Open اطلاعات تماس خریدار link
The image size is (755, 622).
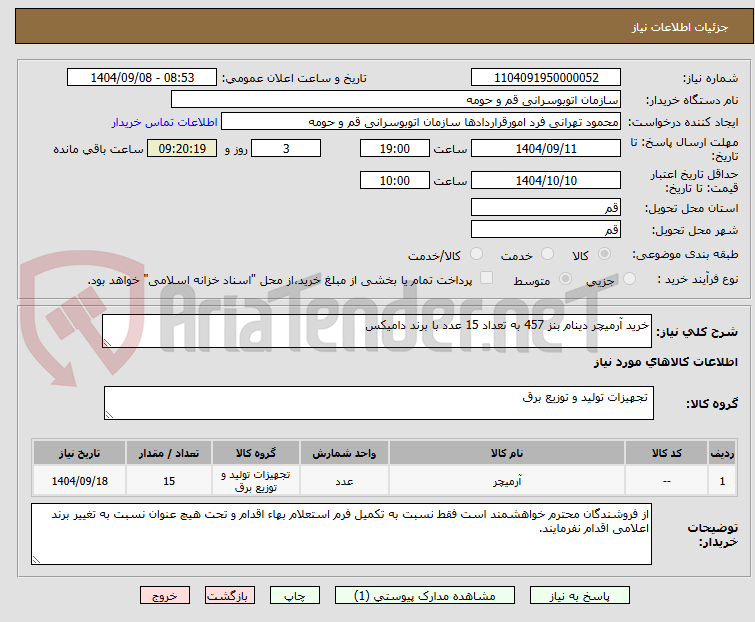click(165, 122)
